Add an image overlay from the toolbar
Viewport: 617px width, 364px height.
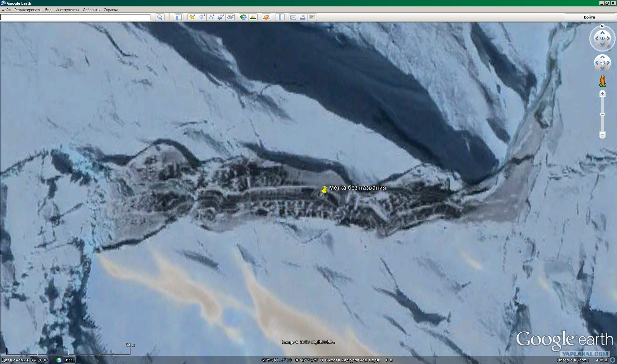(x=221, y=17)
